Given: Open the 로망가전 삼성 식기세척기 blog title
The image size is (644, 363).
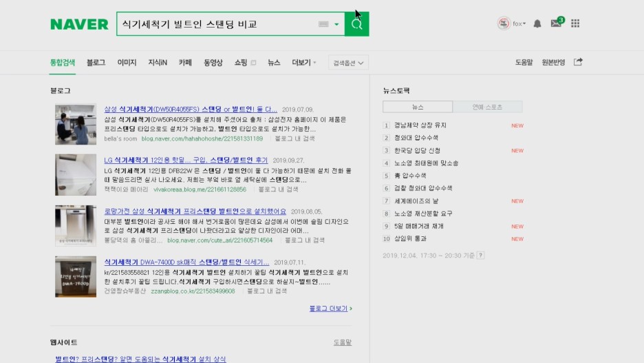Looking at the screenshot, I should pos(195,211).
